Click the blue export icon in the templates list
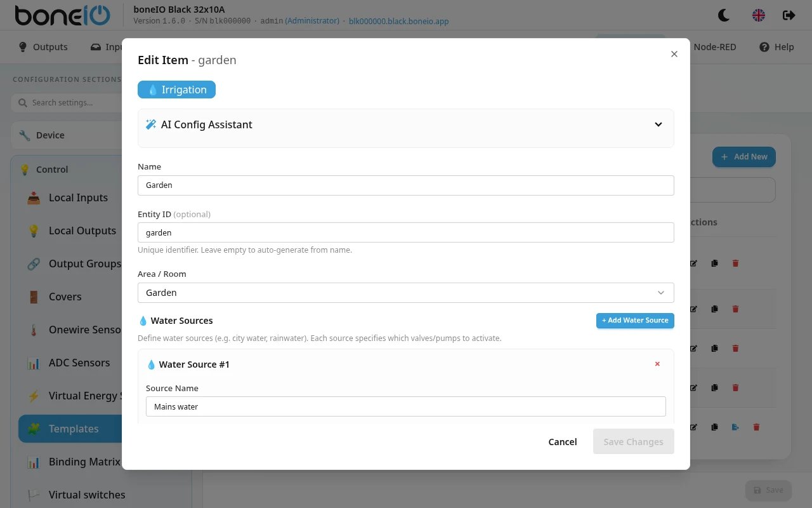This screenshot has width=812, height=508. click(735, 427)
